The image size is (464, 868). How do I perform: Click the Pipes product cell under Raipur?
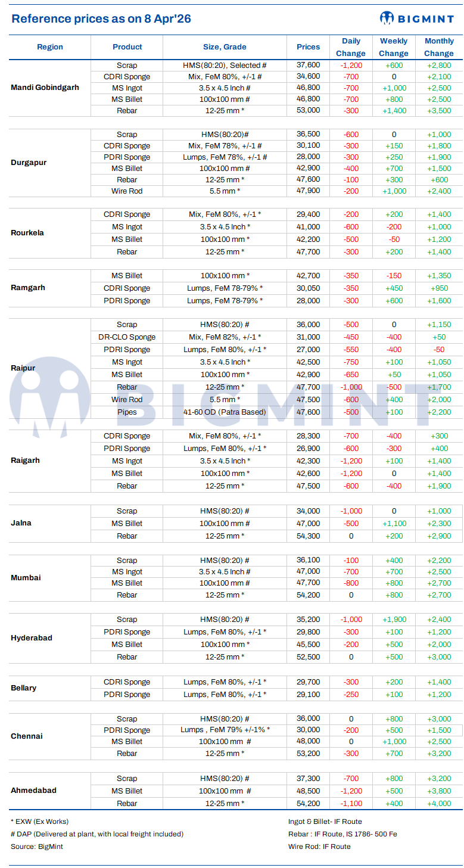tap(127, 412)
